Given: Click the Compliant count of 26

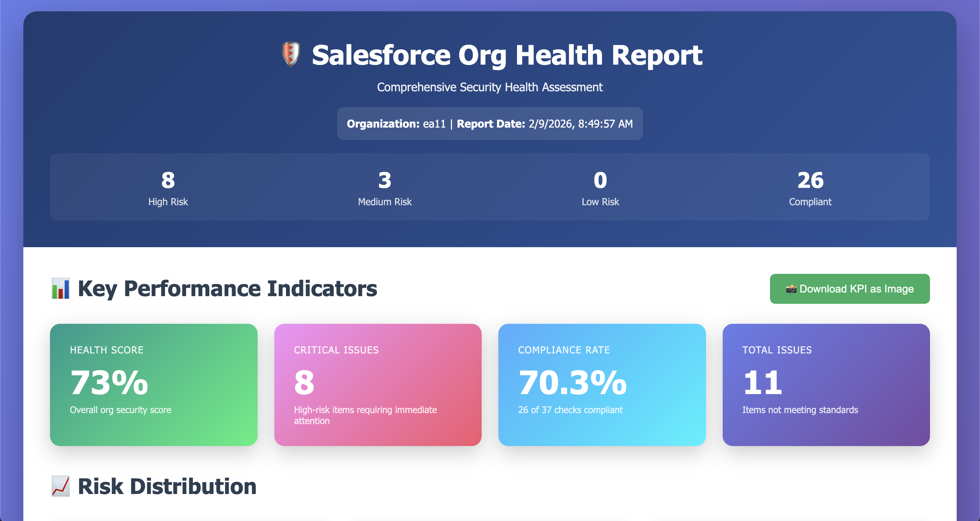Looking at the screenshot, I should (810, 180).
